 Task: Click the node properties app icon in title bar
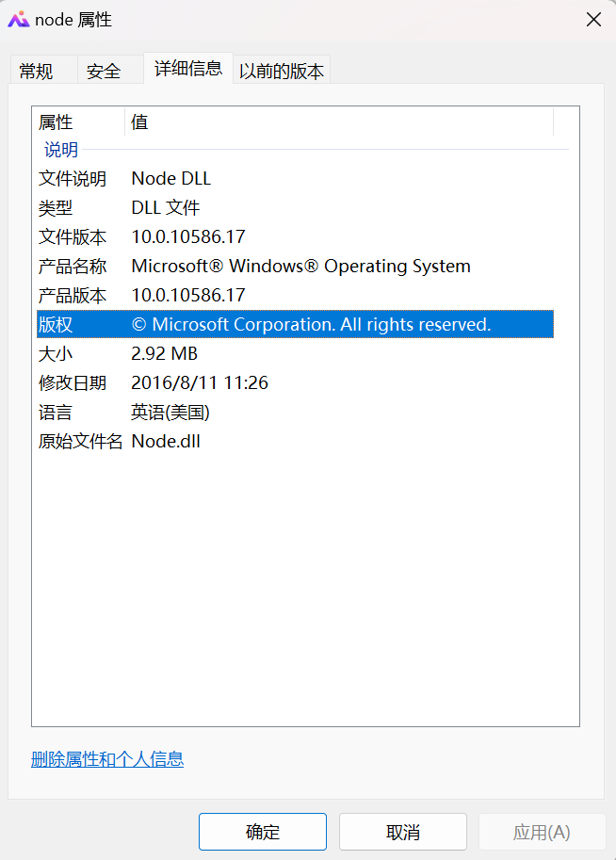pos(17,19)
